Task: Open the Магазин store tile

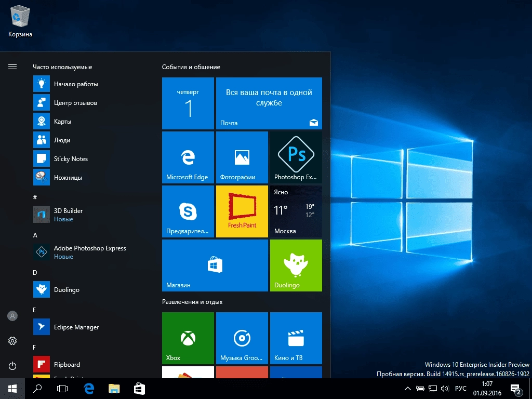Action: point(215,265)
